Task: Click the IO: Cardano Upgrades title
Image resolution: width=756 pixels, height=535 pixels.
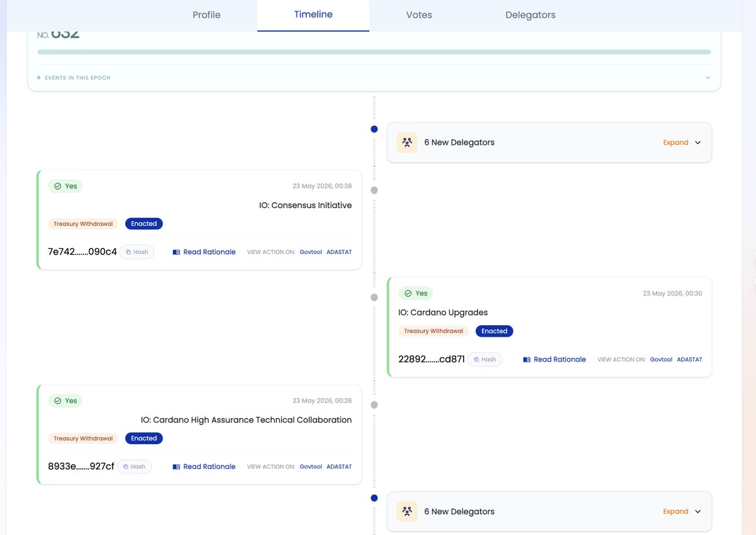Action: pyautogui.click(x=443, y=313)
